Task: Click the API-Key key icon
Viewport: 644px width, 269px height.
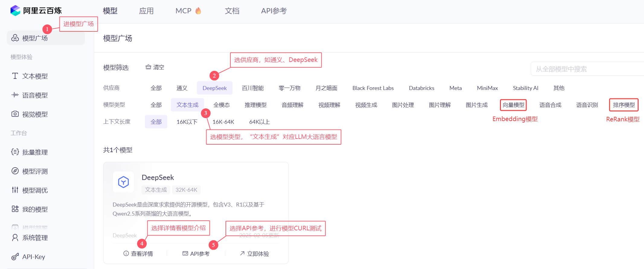Action: pos(15,257)
